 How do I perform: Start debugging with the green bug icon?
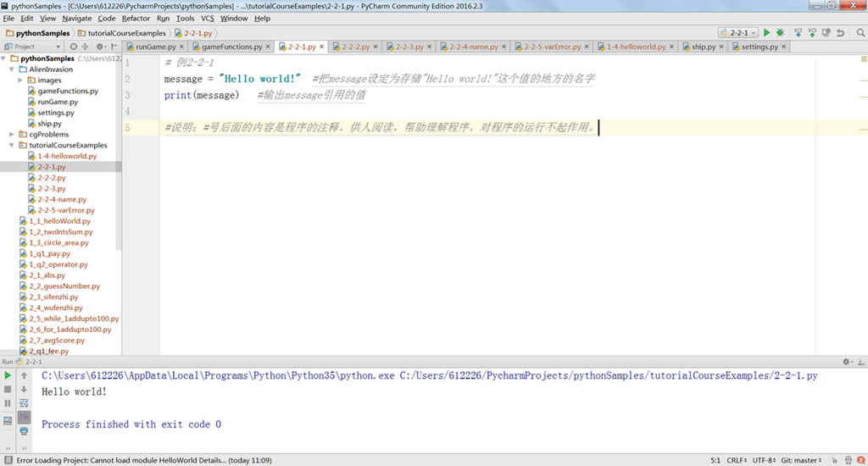(x=781, y=33)
